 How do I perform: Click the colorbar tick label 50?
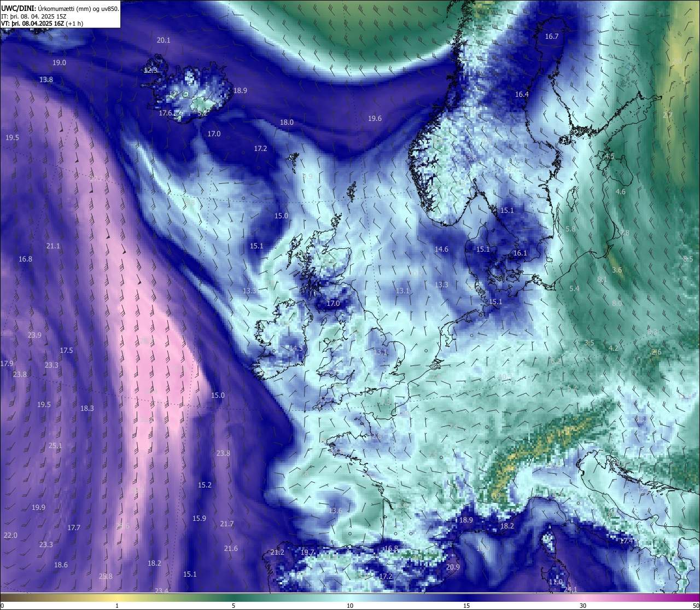(696, 606)
